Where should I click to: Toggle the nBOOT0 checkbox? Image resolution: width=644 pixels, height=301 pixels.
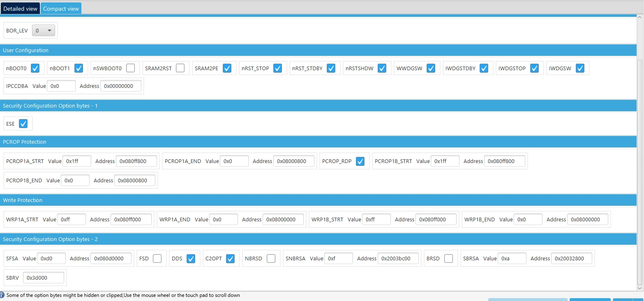coord(35,68)
